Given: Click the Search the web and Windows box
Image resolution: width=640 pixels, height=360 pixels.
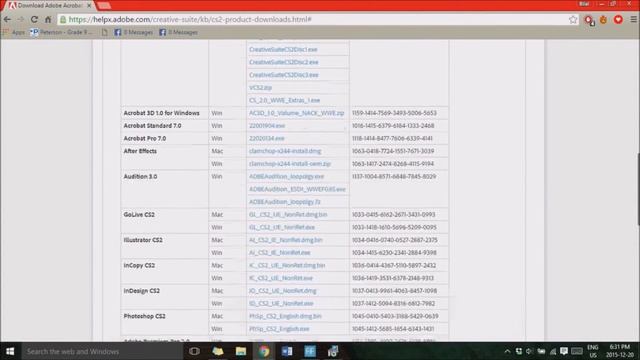Looking at the screenshot, I should [x=102, y=351].
